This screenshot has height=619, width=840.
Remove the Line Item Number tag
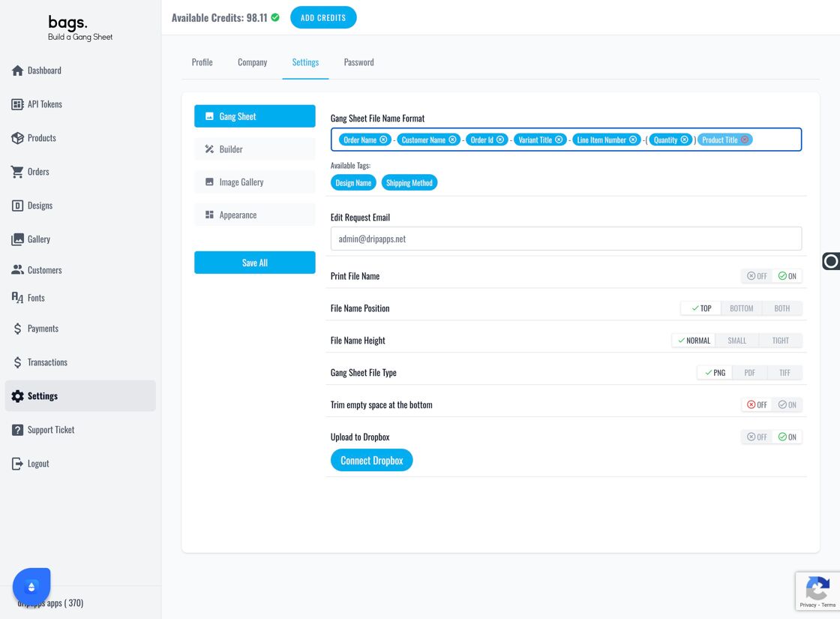[633, 140]
